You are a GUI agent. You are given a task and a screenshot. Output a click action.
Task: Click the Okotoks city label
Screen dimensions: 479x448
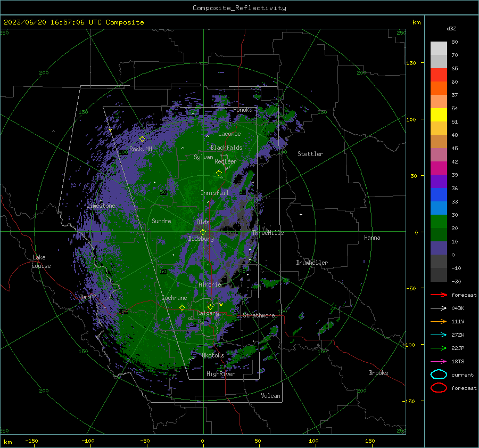click(x=213, y=355)
